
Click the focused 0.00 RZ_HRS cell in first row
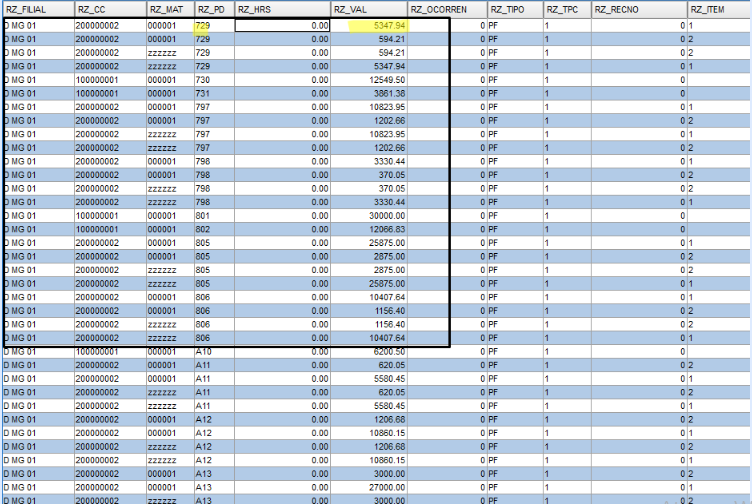[282, 25]
